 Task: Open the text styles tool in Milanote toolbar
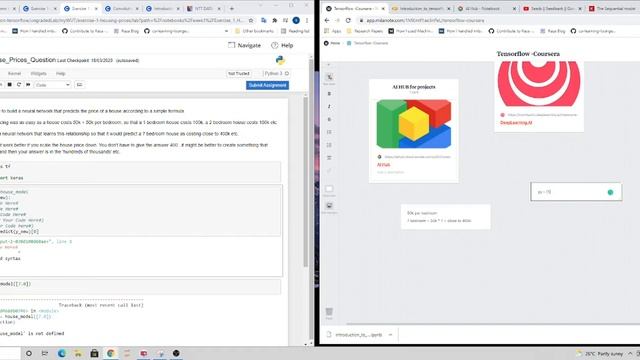tap(329, 78)
